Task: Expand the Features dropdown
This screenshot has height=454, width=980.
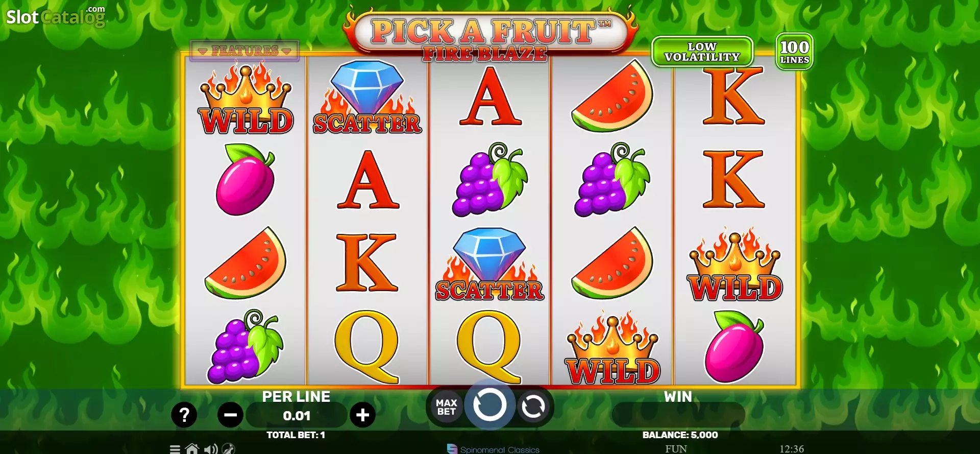Action: tap(244, 51)
